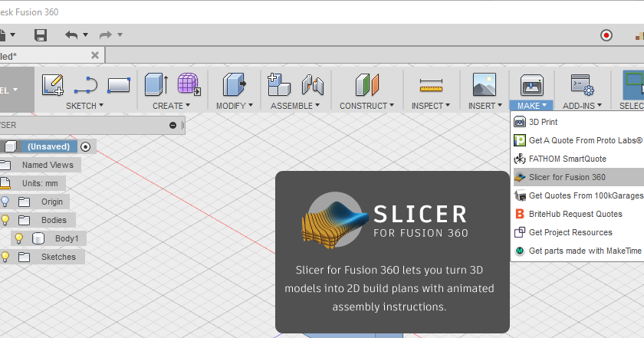Toggle visibility lightbulb for Sketches

[x=5, y=257]
